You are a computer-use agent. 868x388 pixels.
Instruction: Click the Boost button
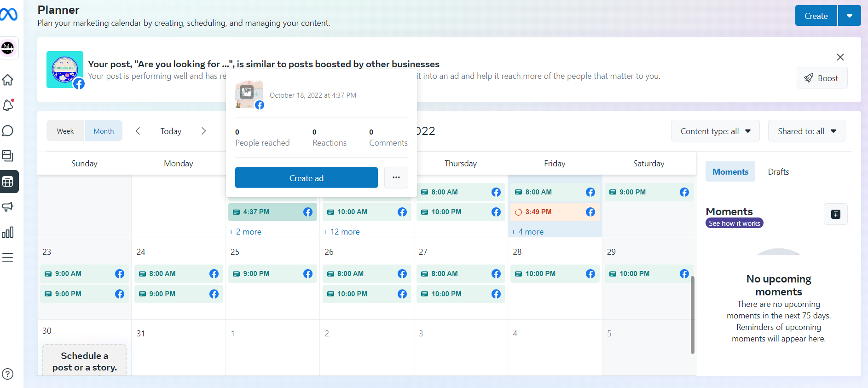click(822, 78)
